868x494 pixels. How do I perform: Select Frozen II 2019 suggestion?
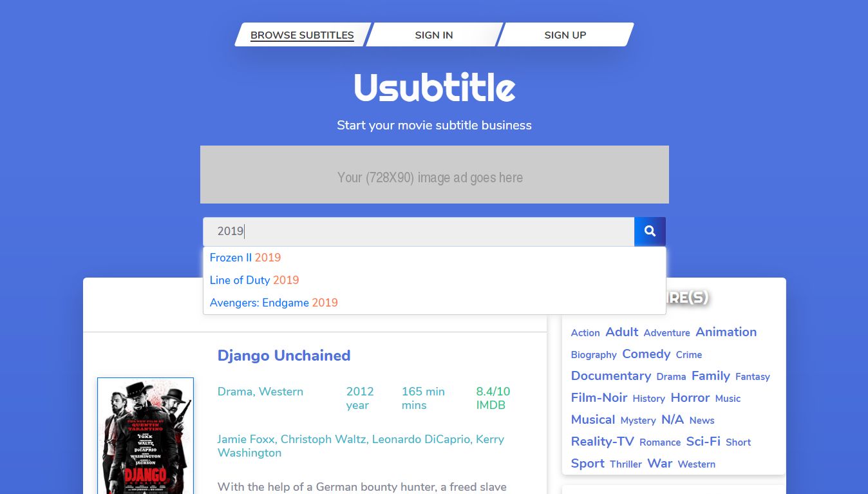point(245,258)
